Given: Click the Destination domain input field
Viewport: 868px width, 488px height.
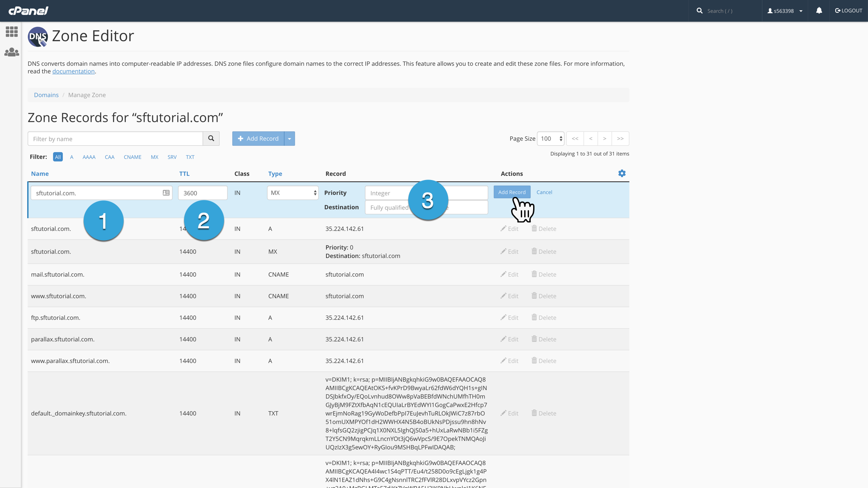Looking at the screenshot, I should click(x=426, y=207).
